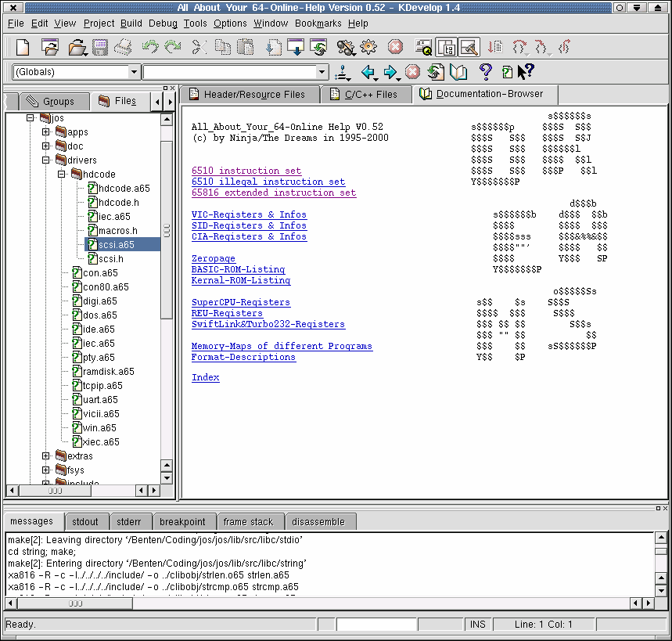Go back in the documentation browser
This screenshot has width=672, height=641.
coord(368,72)
